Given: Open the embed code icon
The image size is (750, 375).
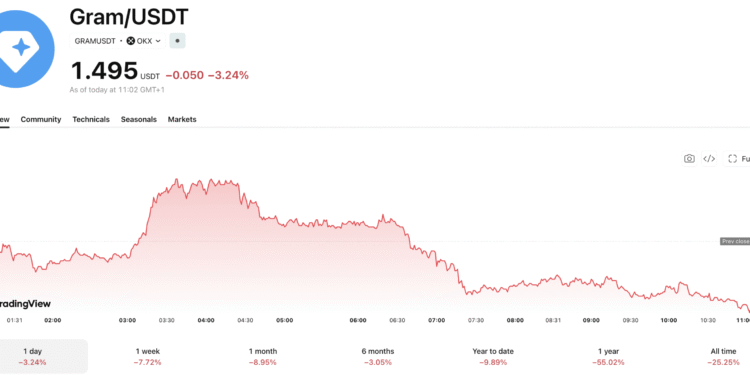Looking at the screenshot, I should tap(709, 159).
